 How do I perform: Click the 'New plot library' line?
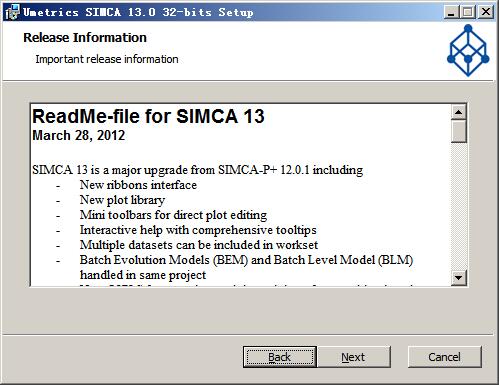point(122,200)
